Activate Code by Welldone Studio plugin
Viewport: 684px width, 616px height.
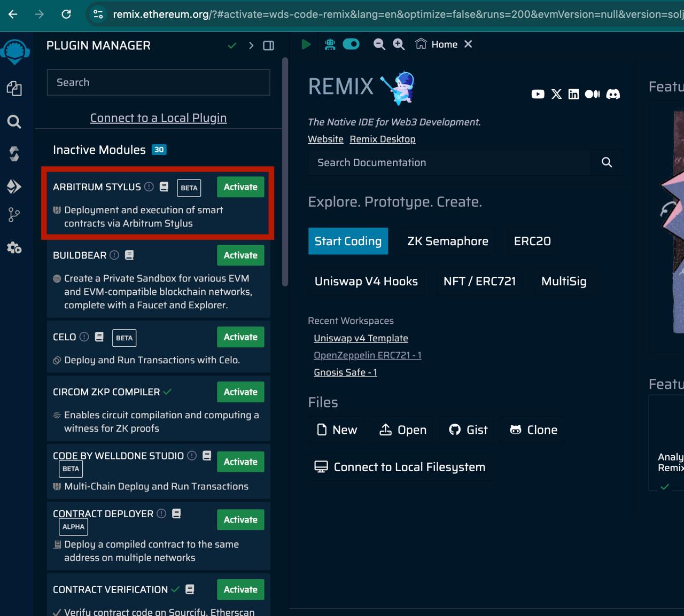click(x=240, y=462)
